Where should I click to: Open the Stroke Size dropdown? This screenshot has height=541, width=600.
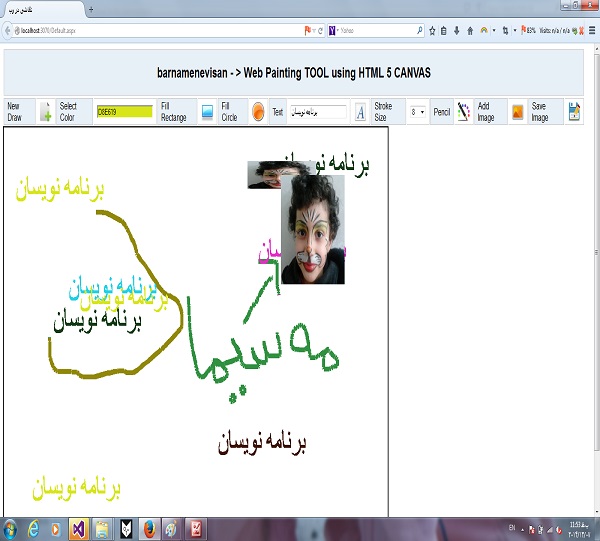(417, 113)
